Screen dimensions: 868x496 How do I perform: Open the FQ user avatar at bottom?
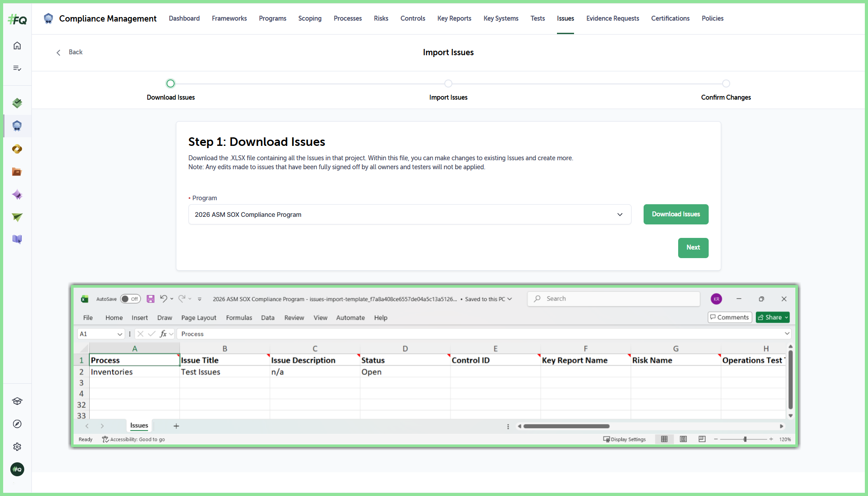coord(17,470)
